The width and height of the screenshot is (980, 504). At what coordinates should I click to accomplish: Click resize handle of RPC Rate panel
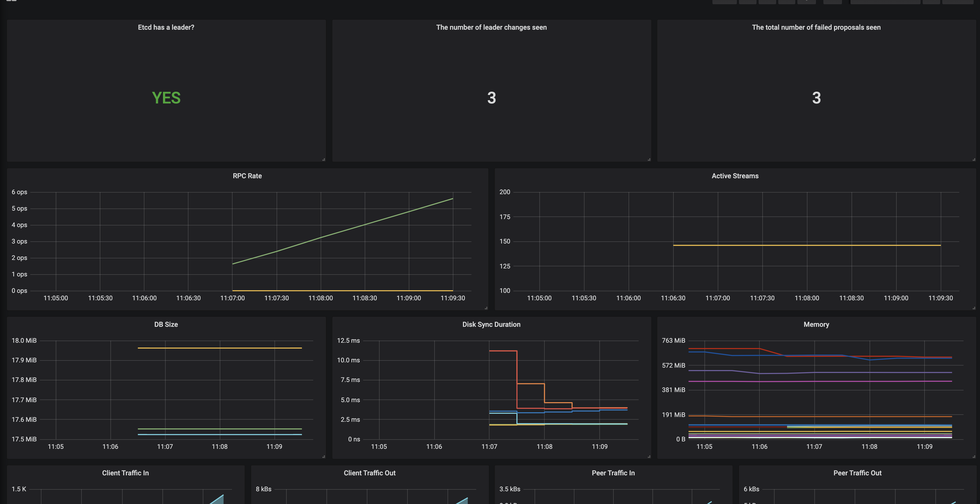(486, 308)
